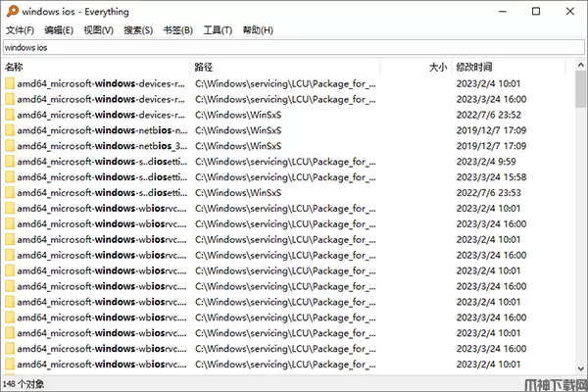Click WinSxS path cell in netbios_3... row
Viewport: 588px width, 392px height.
pos(238,146)
